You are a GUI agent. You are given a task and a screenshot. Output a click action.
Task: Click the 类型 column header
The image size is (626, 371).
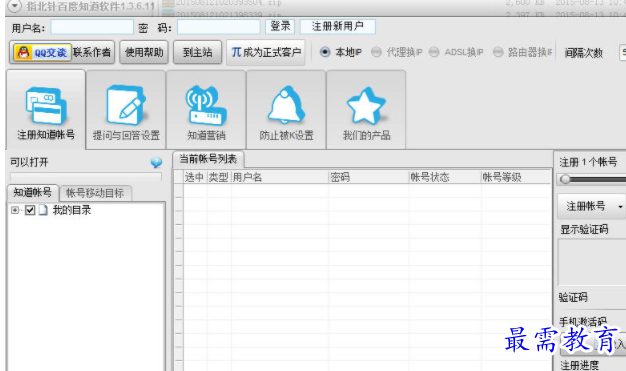click(x=219, y=177)
